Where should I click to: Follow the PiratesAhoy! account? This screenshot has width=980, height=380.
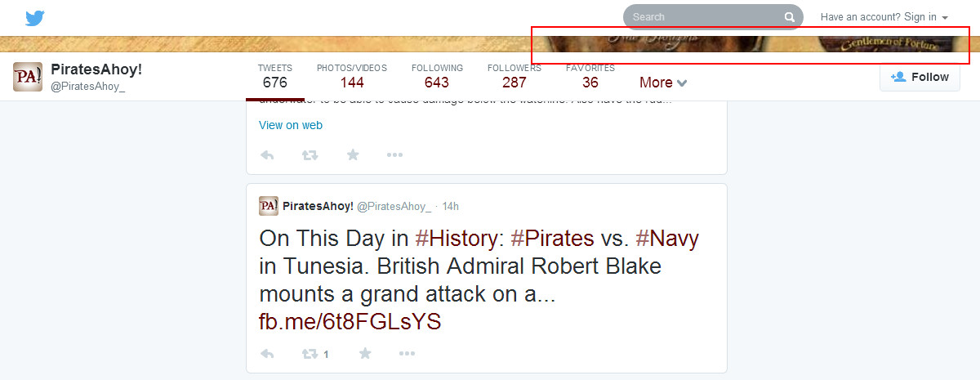tap(920, 77)
